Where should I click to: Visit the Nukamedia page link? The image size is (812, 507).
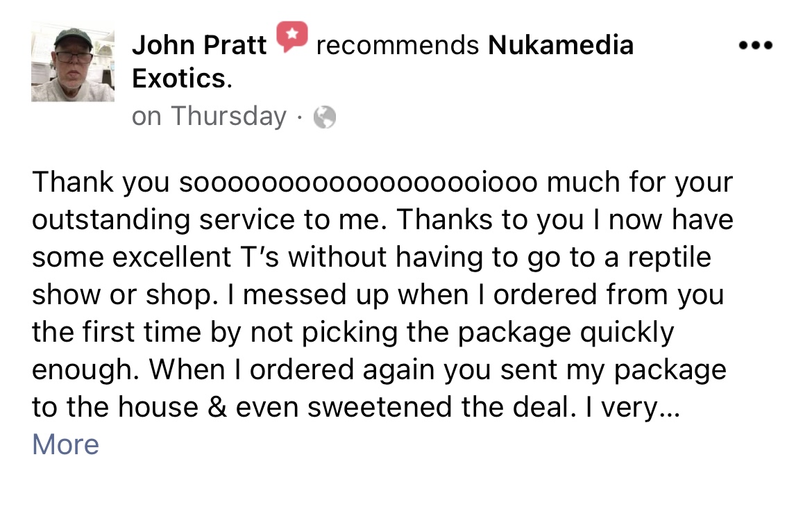point(561,45)
